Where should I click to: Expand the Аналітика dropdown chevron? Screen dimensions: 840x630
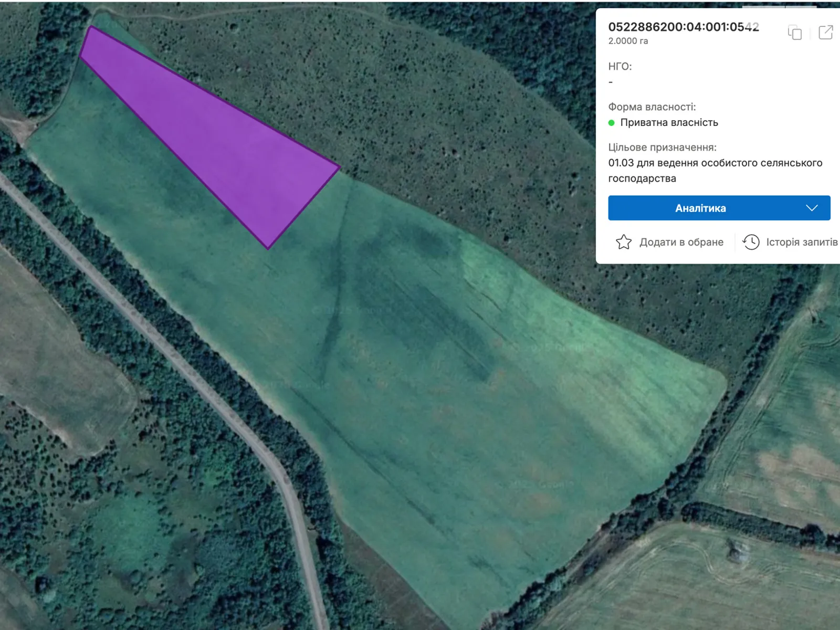812,208
